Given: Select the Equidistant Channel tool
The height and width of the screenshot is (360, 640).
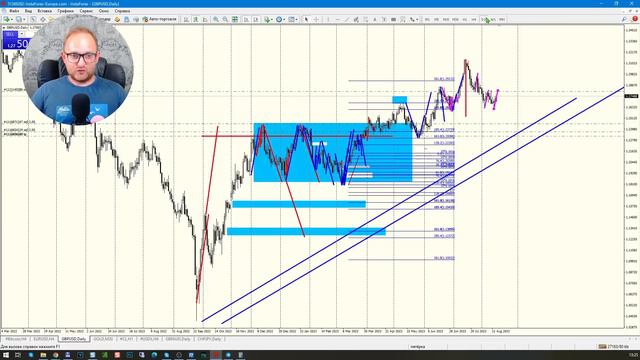Looking at the screenshot, I should (356, 19).
